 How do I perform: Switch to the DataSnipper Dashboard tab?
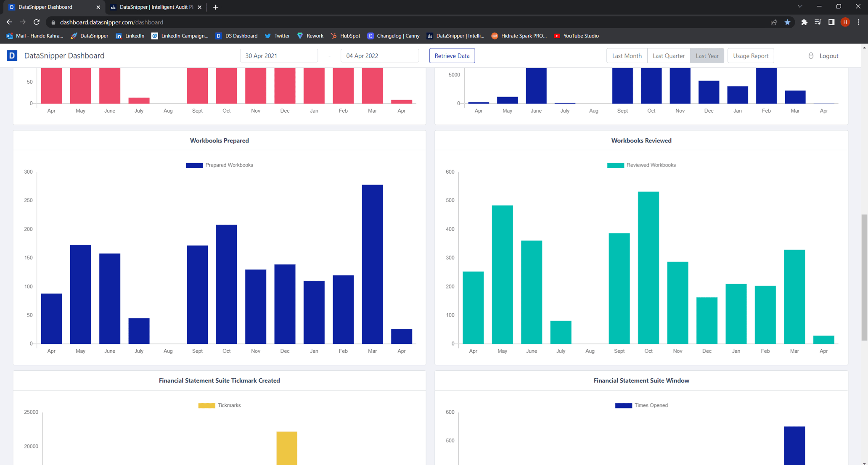point(50,7)
